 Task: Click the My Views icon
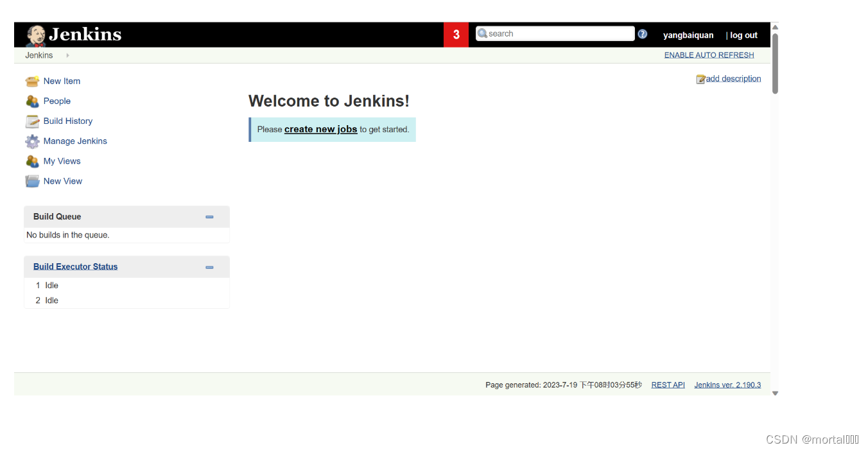point(32,161)
